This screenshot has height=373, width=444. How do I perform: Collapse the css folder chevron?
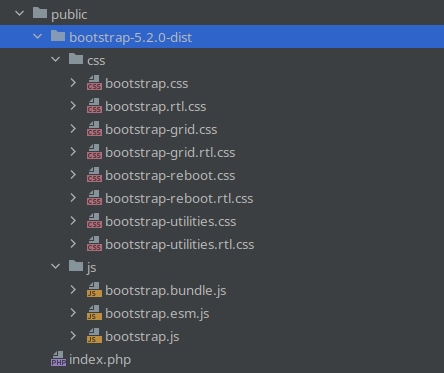click(56, 60)
